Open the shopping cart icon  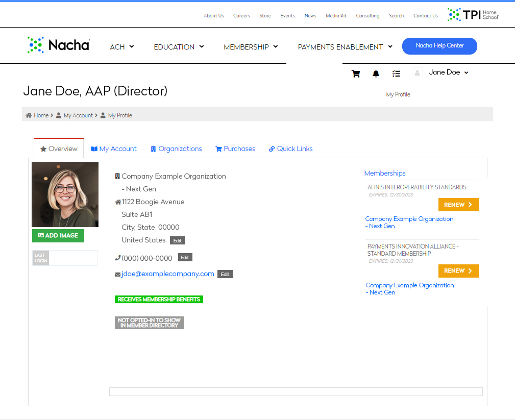coord(356,73)
